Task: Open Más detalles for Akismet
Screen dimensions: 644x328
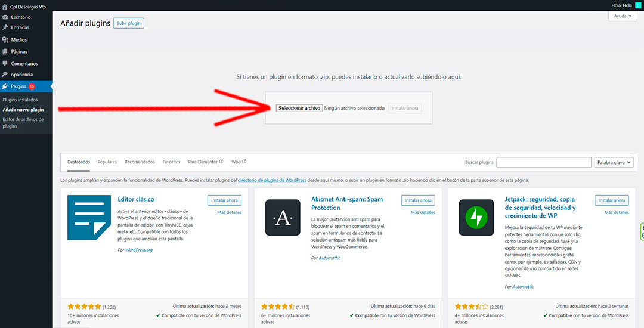Action: 423,213
